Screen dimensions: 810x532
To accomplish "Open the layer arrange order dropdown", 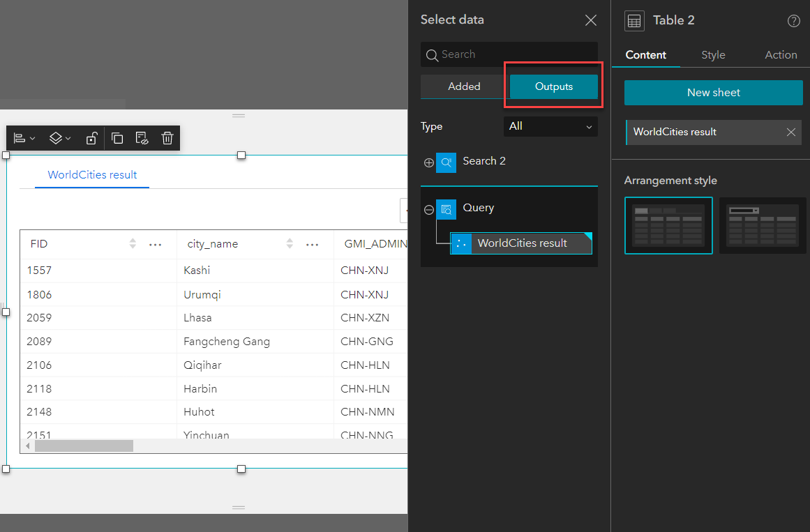I will pyautogui.click(x=60, y=138).
